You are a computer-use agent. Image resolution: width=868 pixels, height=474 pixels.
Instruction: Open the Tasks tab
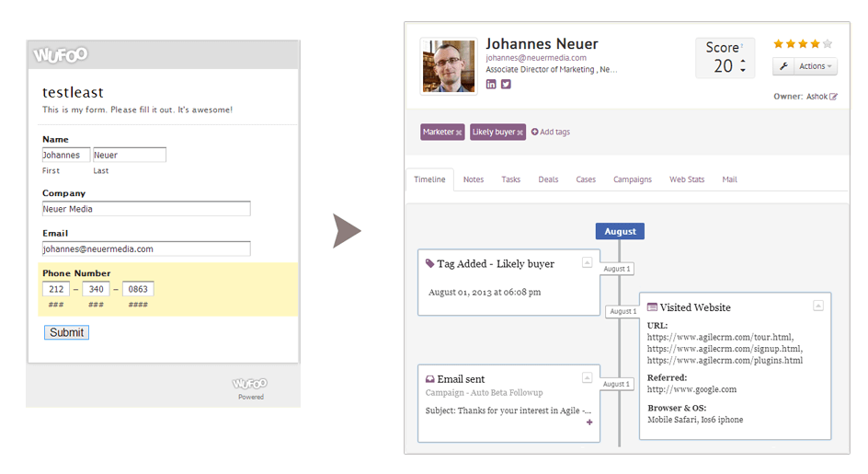pyautogui.click(x=511, y=179)
